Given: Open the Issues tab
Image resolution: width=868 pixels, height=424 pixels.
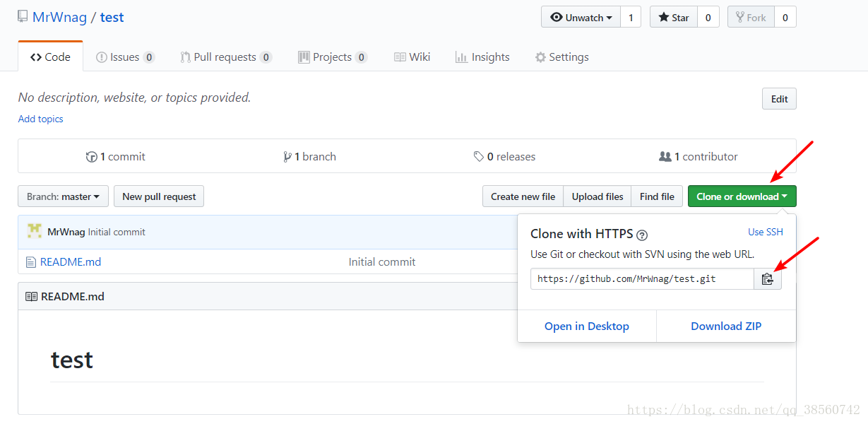Looking at the screenshot, I should pyautogui.click(x=125, y=57).
